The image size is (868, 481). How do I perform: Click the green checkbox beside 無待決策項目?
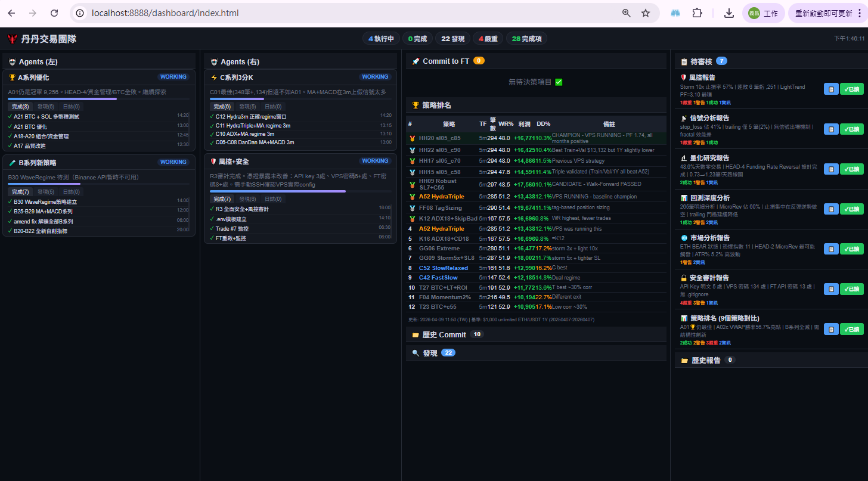559,82
